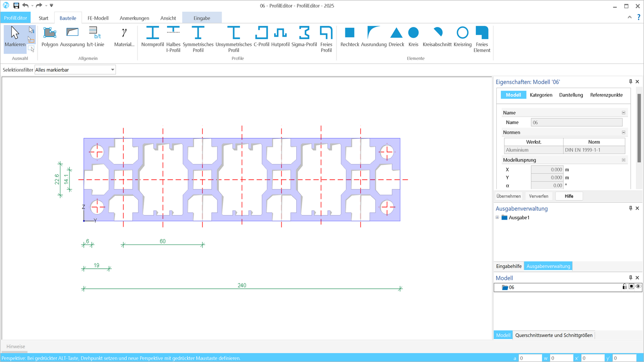Insert a Kreisring element

[x=462, y=37]
